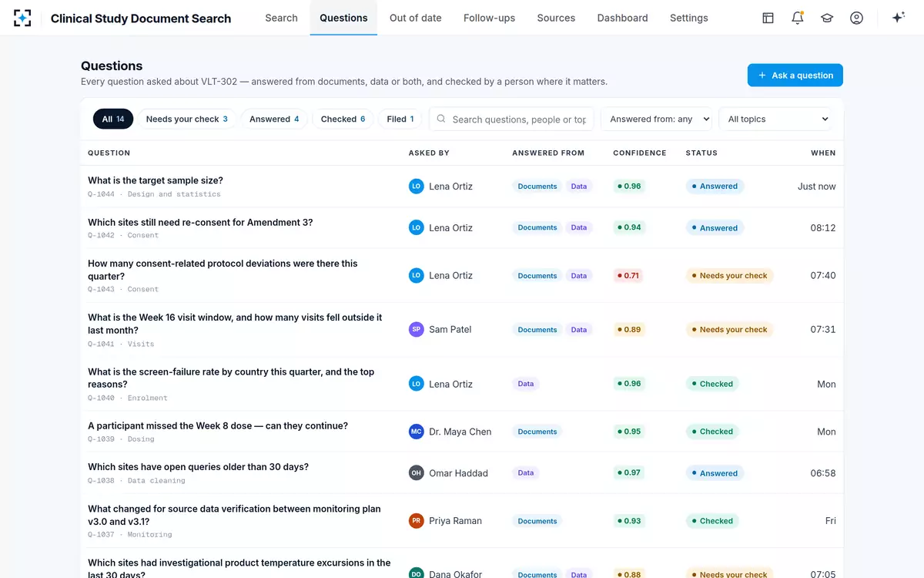Sort by the When column header

click(823, 153)
